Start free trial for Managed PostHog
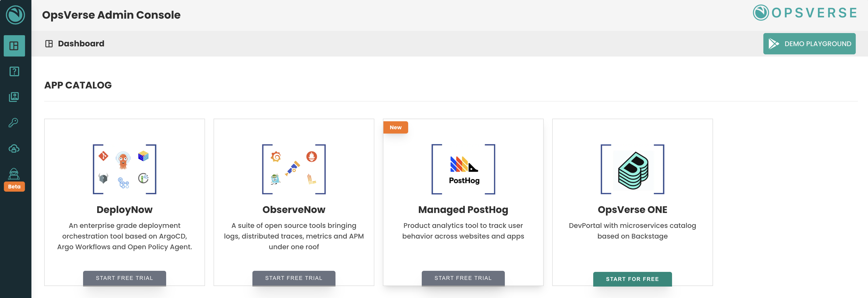The height and width of the screenshot is (298, 868). click(463, 278)
